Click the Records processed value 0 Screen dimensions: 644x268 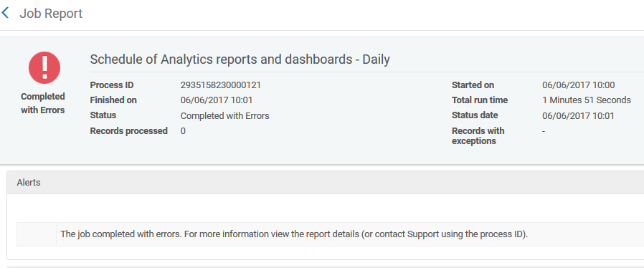coord(183,131)
